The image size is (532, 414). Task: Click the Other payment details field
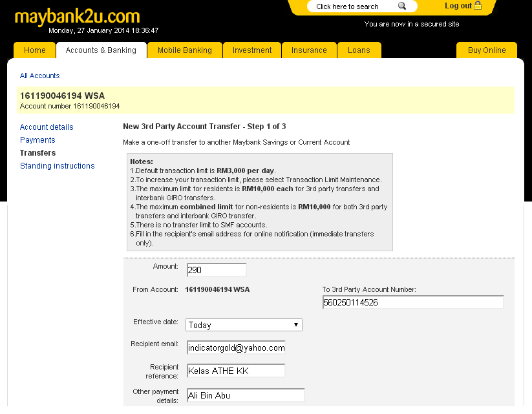coord(246,395)
